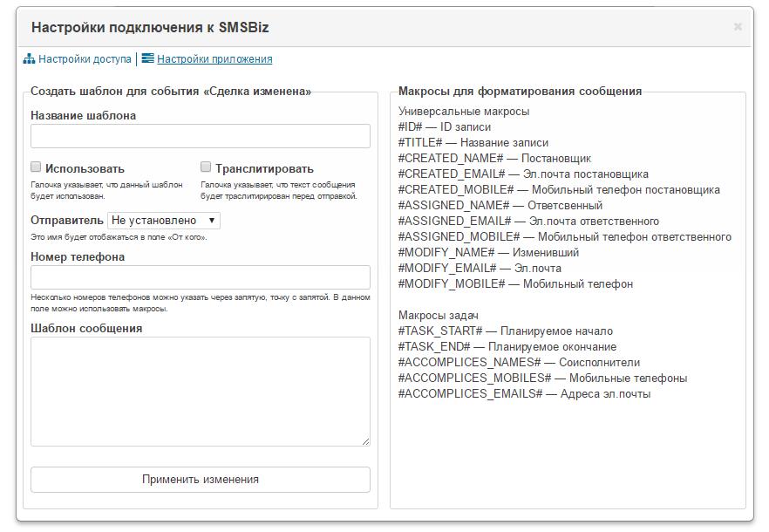Image resolution: width=769 pixels, height=532 pixels.
Task: Select the #ID# macro entry
Action: coord(444,126)
